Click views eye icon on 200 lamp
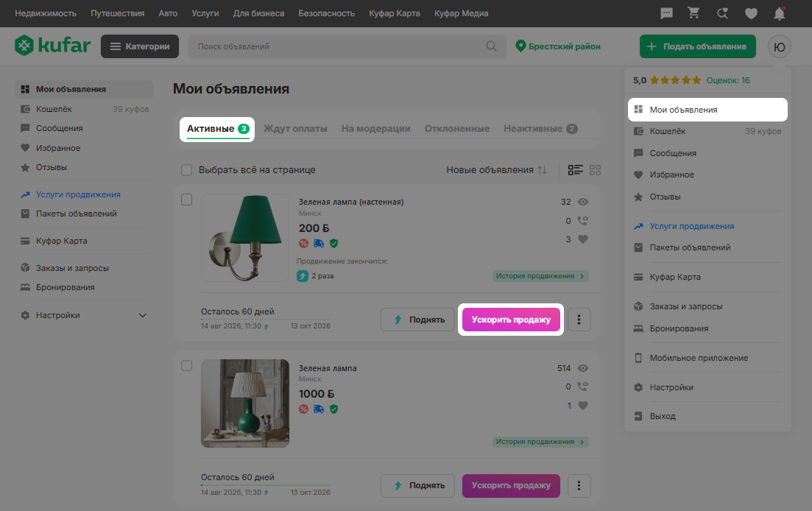The height and width of the screenshot is (511, 812). coord(583,202)
